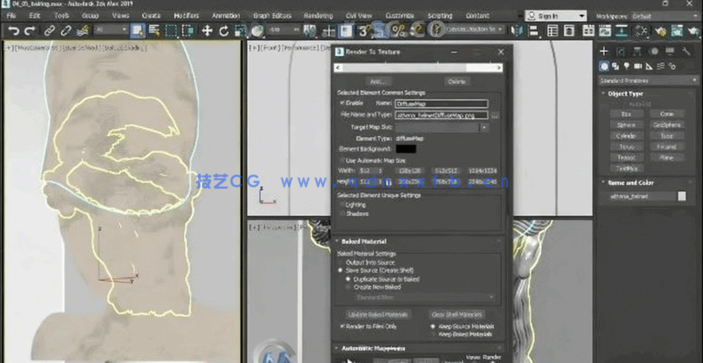
Task: Collapse the Baked Material rollout
Action: pos(364,242)
